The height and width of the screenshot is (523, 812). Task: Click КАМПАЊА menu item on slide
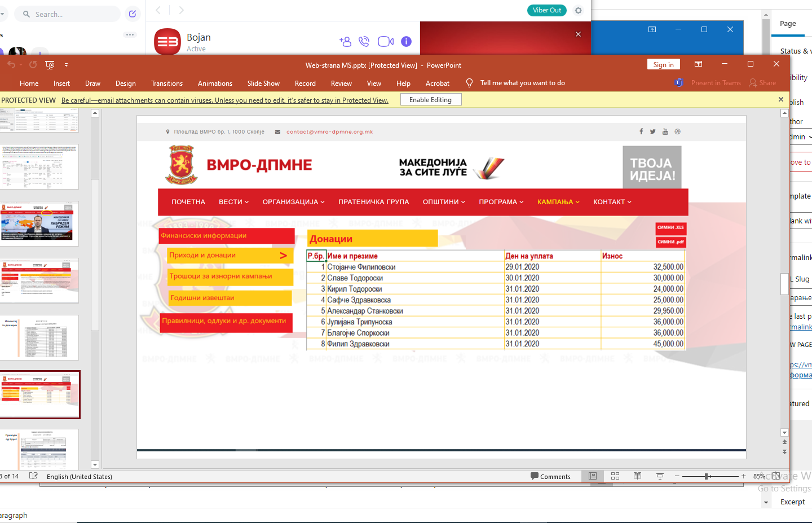coord(558,202)
